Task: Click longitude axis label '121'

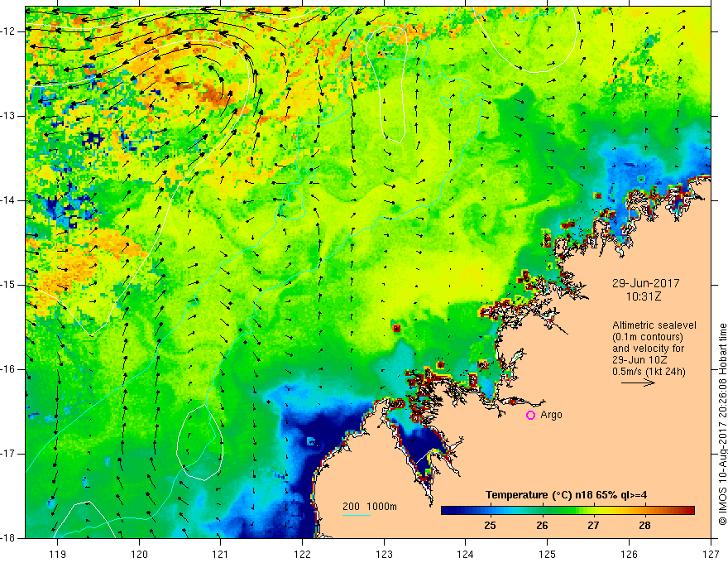Action: pos(221,554)
